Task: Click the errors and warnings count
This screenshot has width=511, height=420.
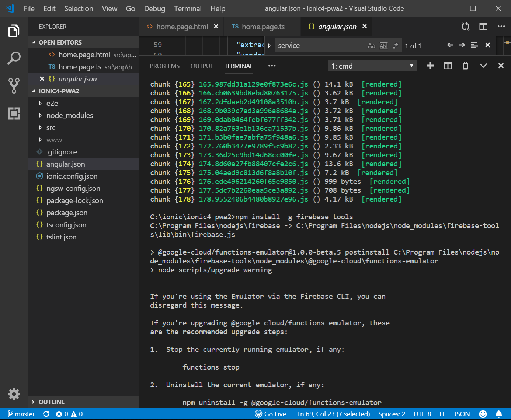Action: click(x=69, y=414)
